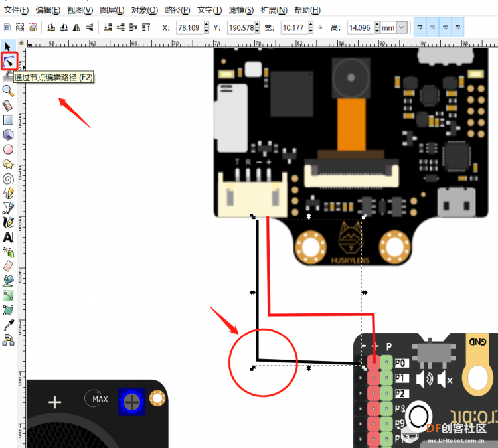Activate the node editing tool (F2)
Viewport: 498px width, 448px height.
[x=9, y=61]
